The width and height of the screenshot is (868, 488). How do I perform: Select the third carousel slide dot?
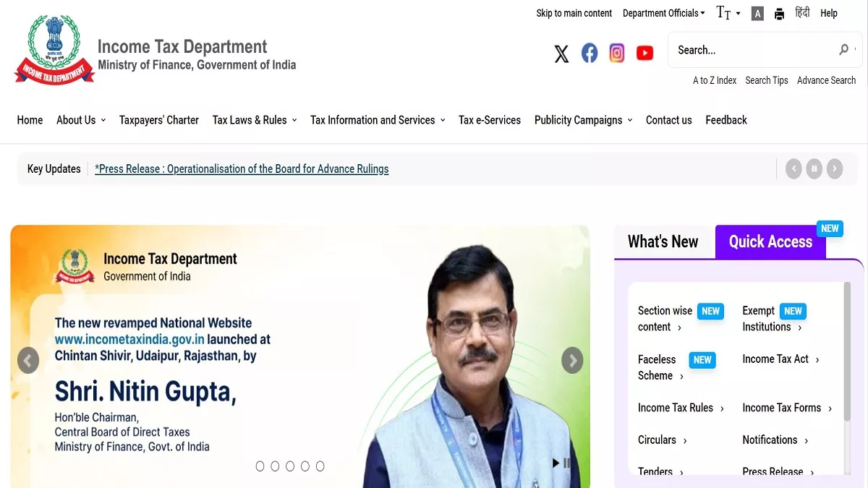(x=290, y=466)
